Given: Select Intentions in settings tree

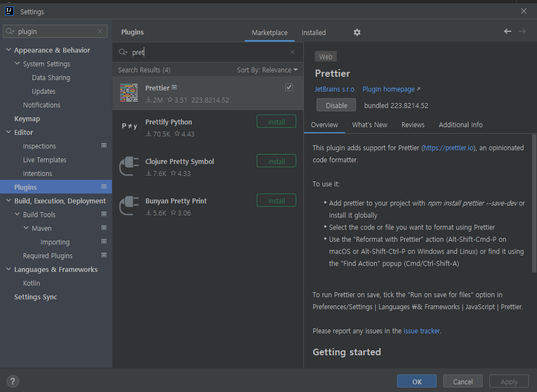Looking at the screenshot, I should point(38,173).
